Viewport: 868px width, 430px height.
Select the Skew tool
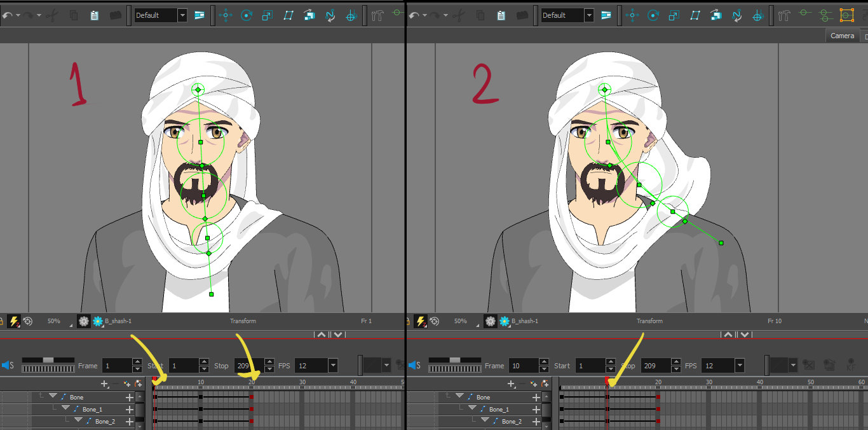288,15
